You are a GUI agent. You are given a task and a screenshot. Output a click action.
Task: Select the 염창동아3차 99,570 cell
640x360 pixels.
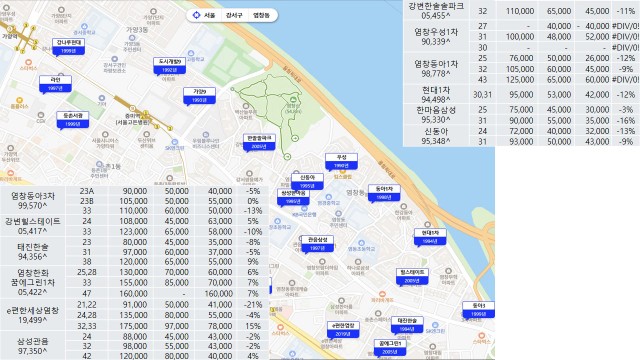tap(33, 201)
